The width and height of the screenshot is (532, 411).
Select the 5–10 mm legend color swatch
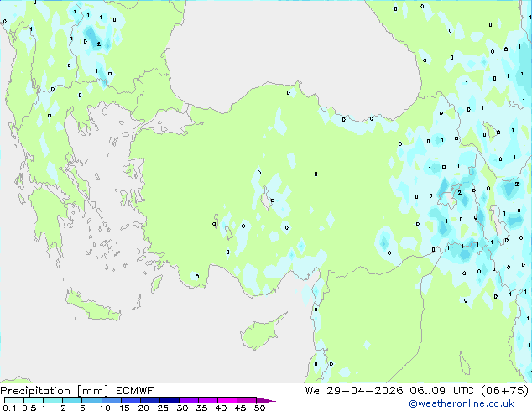(x=91, y=400)
